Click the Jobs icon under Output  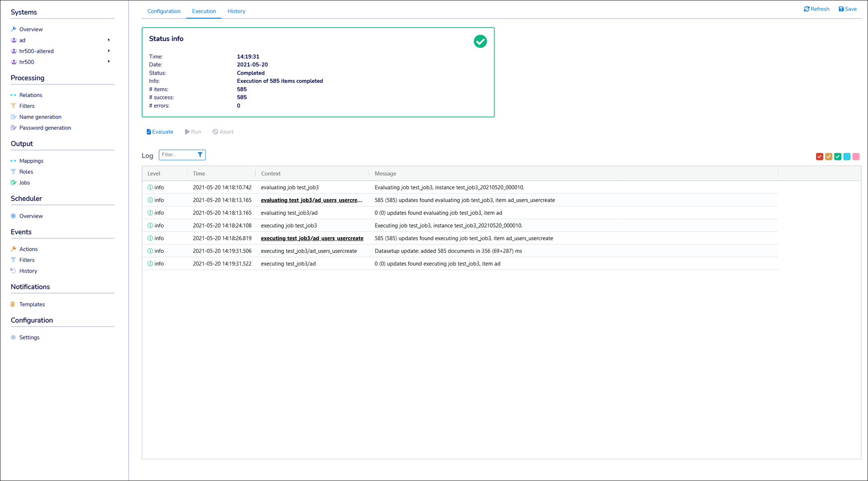14,183
